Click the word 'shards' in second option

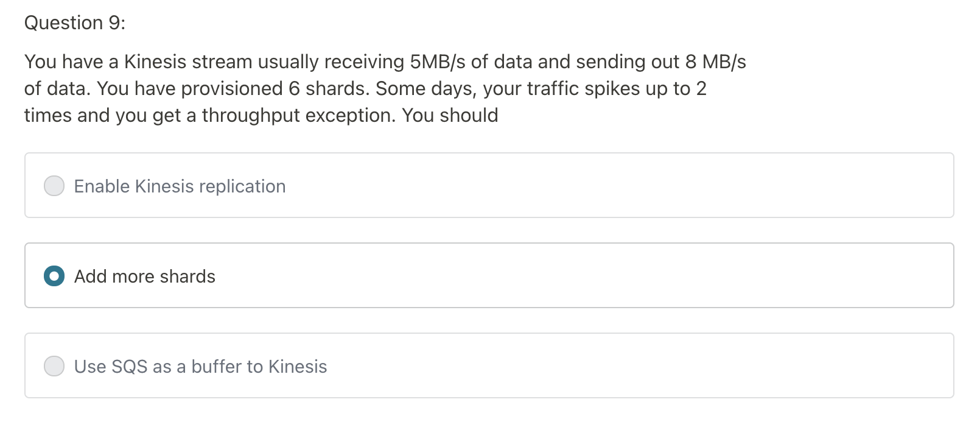click(187, 277)
